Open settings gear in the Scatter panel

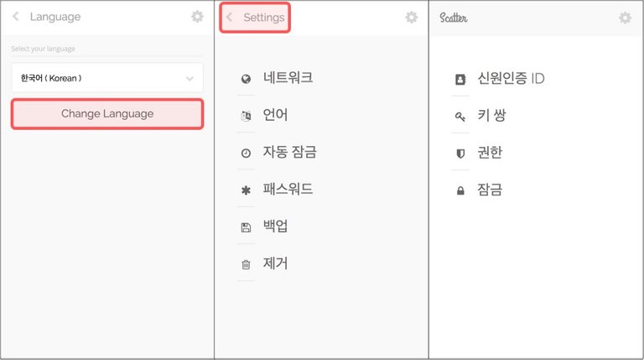tap(625, 18)
